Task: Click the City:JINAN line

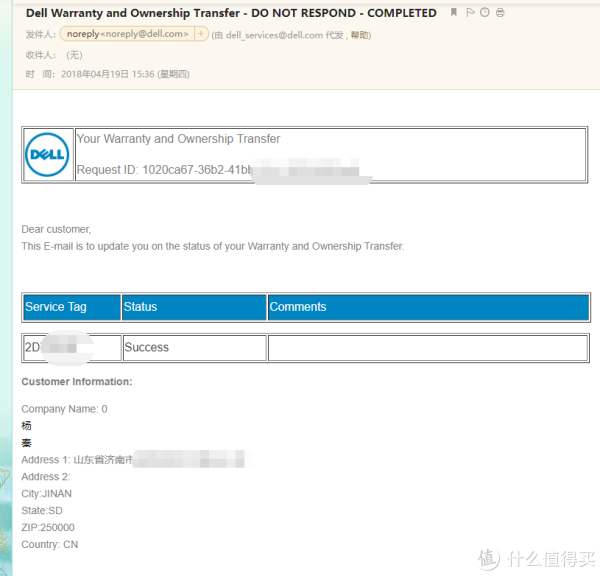Action: point(46,494)
